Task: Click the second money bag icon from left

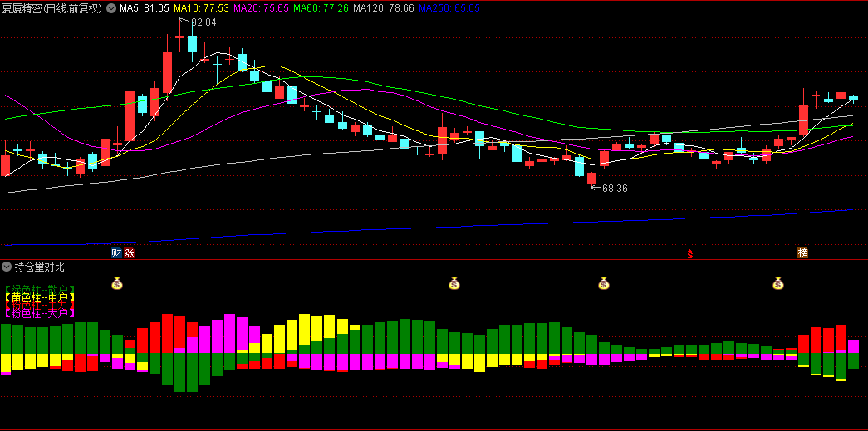Action: [x=454, y=283]
